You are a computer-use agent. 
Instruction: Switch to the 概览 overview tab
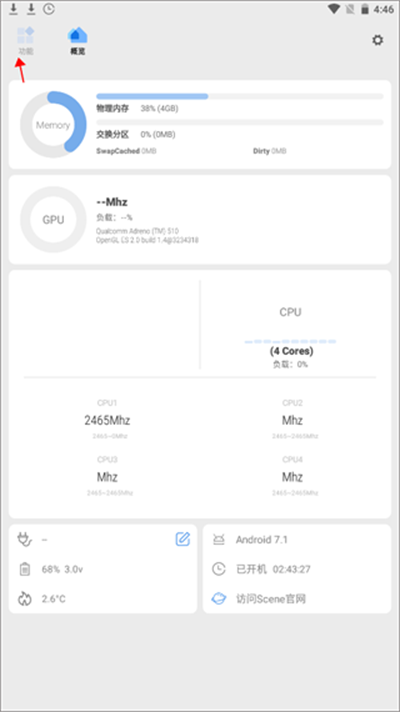point(78,36)
